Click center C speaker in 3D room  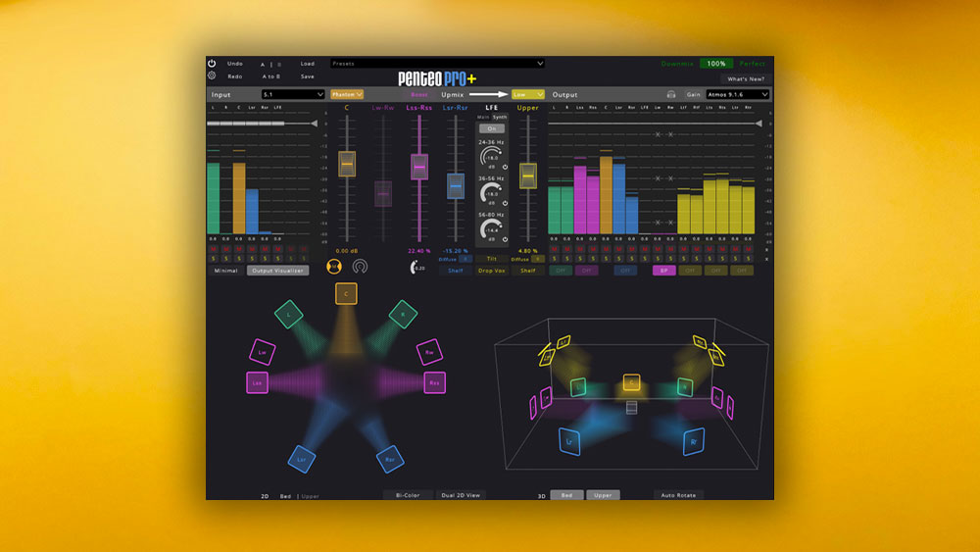(x=631, y=382)
